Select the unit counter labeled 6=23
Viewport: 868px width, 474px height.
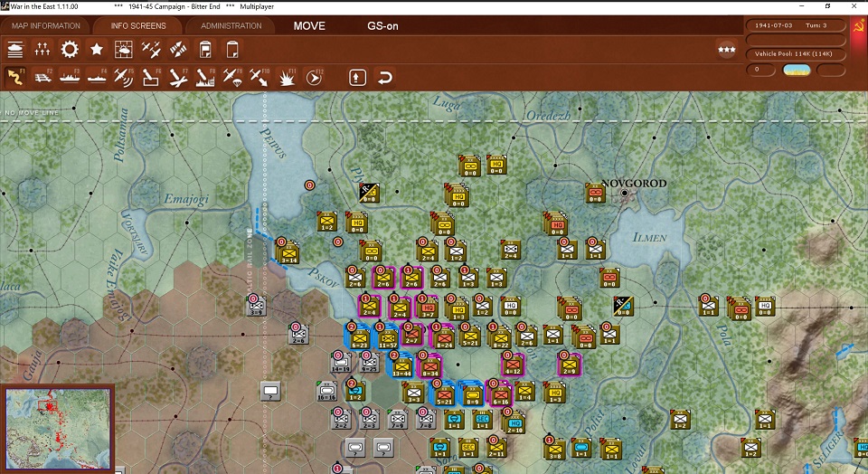point(359,337)
